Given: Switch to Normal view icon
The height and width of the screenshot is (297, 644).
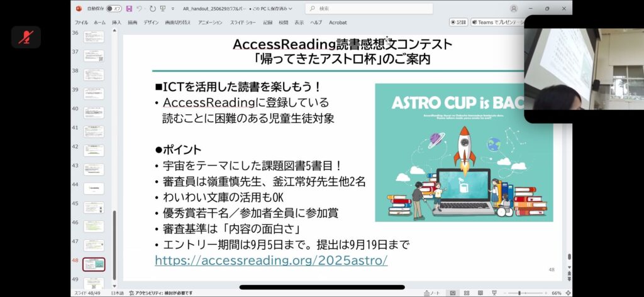Looking at the screenshot, I should pos(453,293).
